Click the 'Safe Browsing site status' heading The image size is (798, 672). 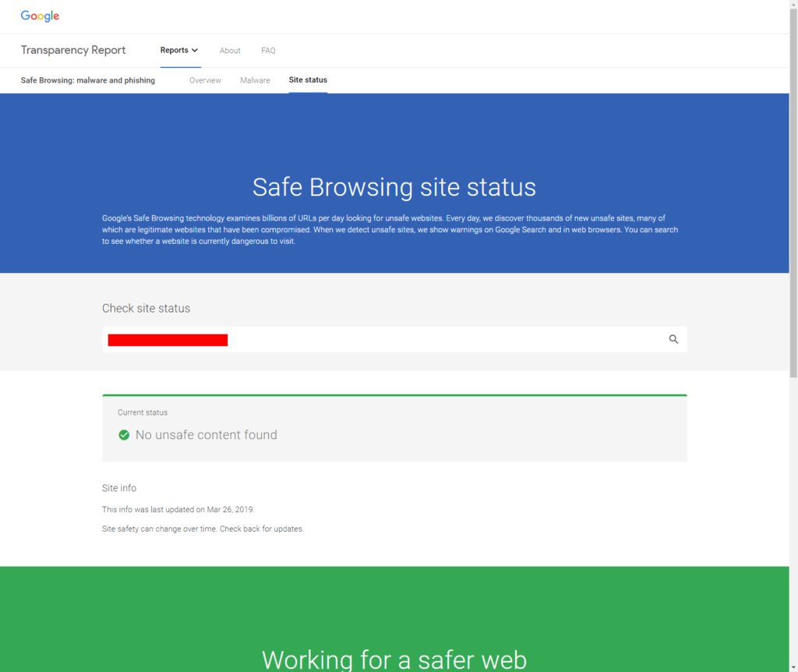(x=394, y=187)
